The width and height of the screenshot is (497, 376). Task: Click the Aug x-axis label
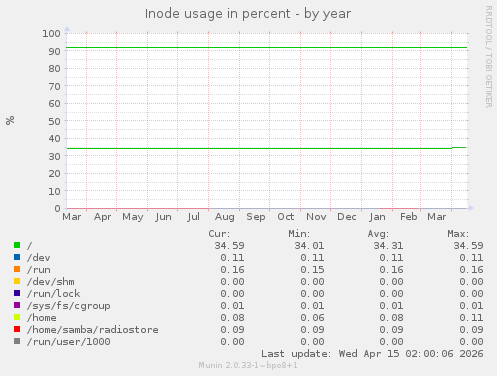pyautogui.click(x=225, y=217)
